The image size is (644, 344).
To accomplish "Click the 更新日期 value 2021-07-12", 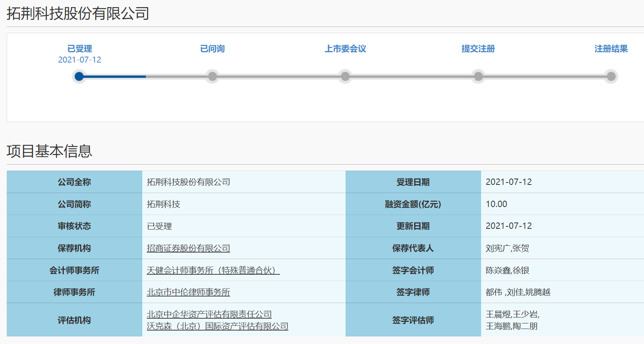I will tap(509, 226).
